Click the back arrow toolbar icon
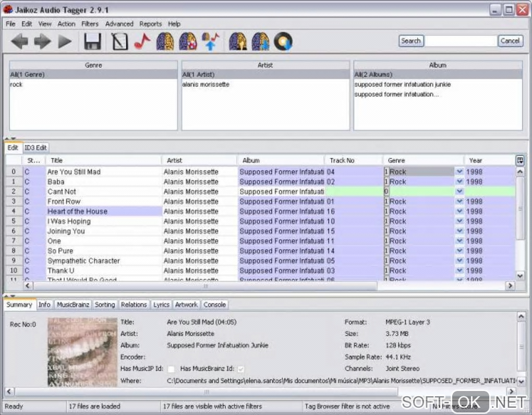Image resolution: width=532 pixels, height=415 pixels. (19, 42)
